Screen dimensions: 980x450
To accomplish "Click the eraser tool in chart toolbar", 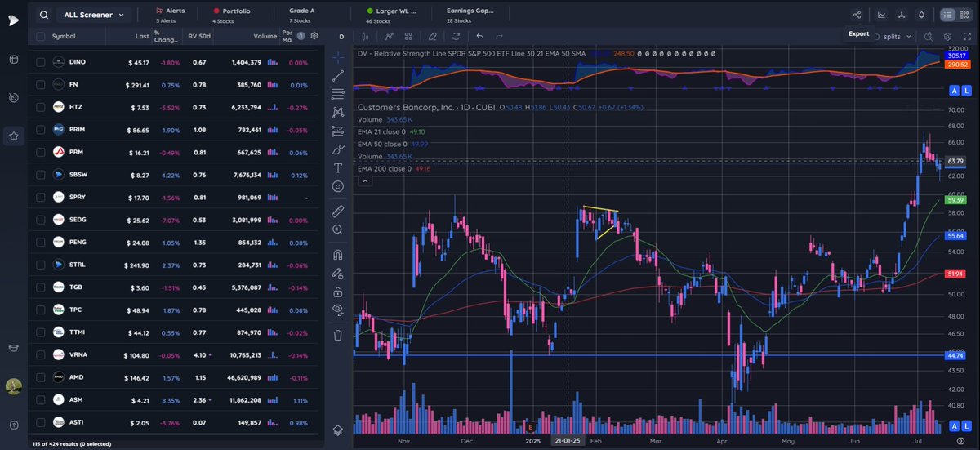I will coord(433,37).
